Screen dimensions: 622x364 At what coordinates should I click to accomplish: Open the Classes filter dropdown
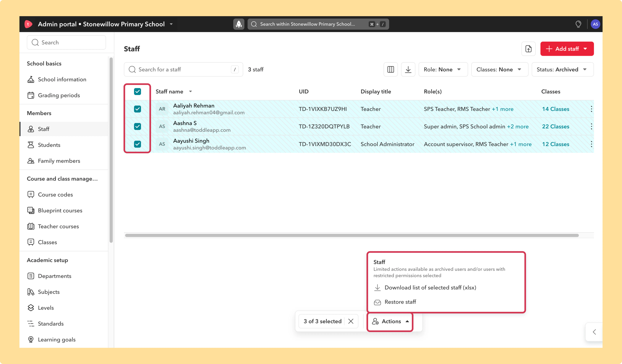click(x=500, y=69)
